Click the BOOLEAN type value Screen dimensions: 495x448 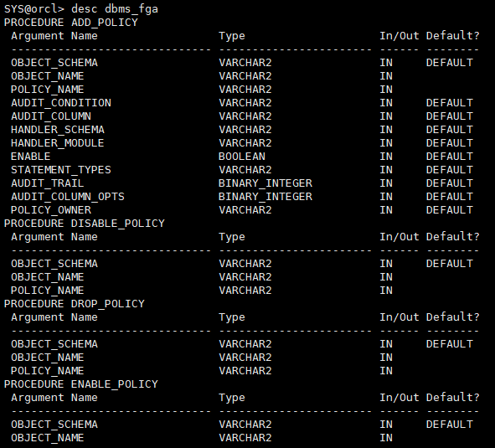pos(242,157)
